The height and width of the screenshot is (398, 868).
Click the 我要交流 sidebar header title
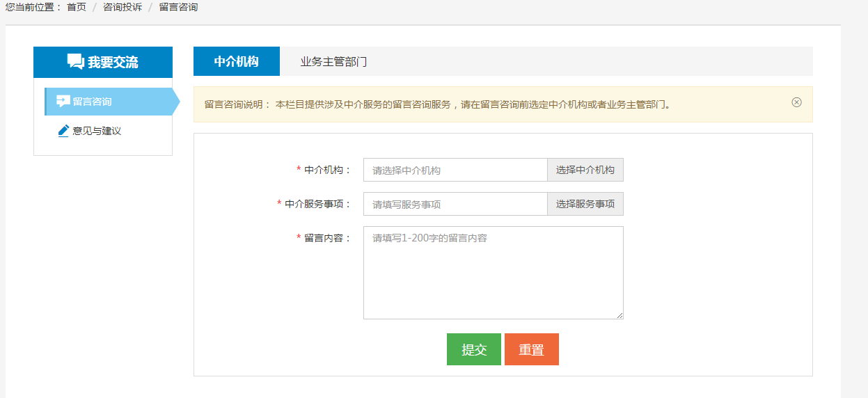[x=113, y=62]
